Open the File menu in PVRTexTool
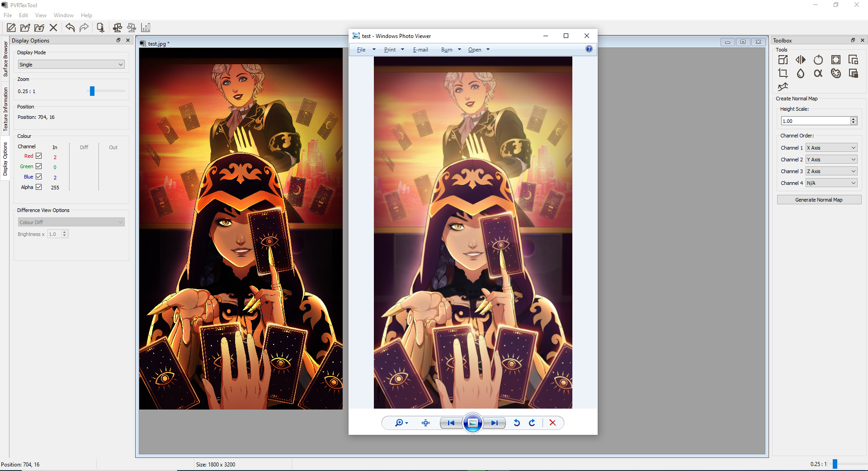868x471 pixels. (x=8, y=15)
